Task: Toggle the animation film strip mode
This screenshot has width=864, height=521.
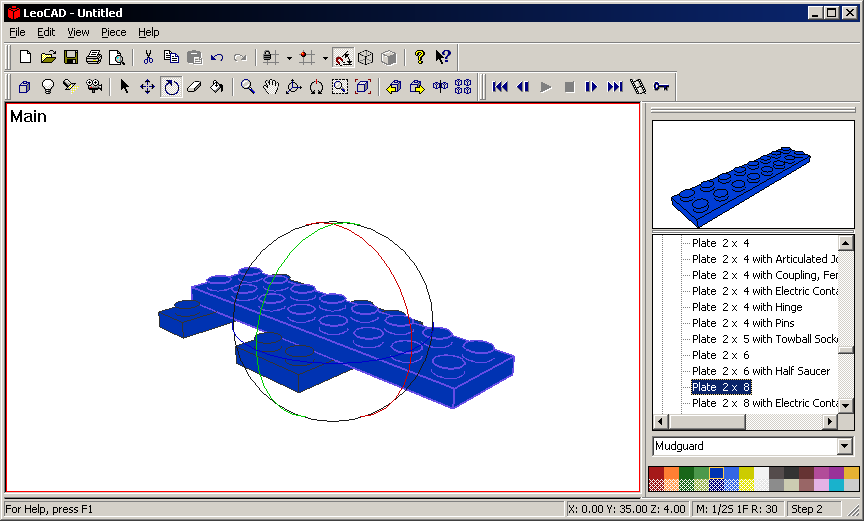Action: point(638,87)
